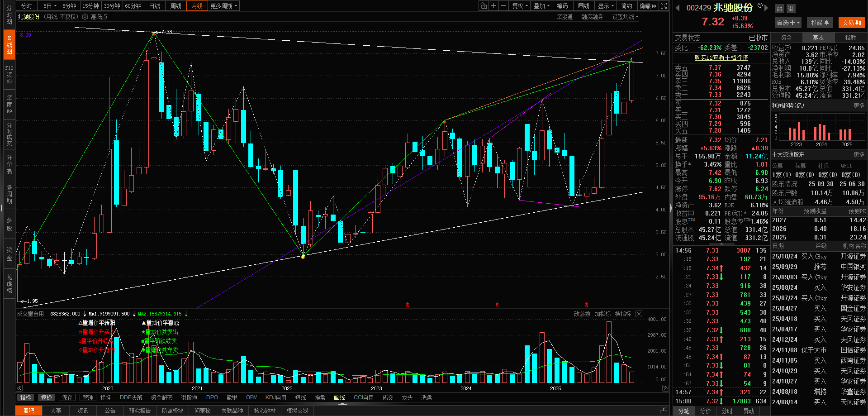Open the 多周期 sidebar item
868x416 pixels.
pyautogui.click(x=9, y=194)
